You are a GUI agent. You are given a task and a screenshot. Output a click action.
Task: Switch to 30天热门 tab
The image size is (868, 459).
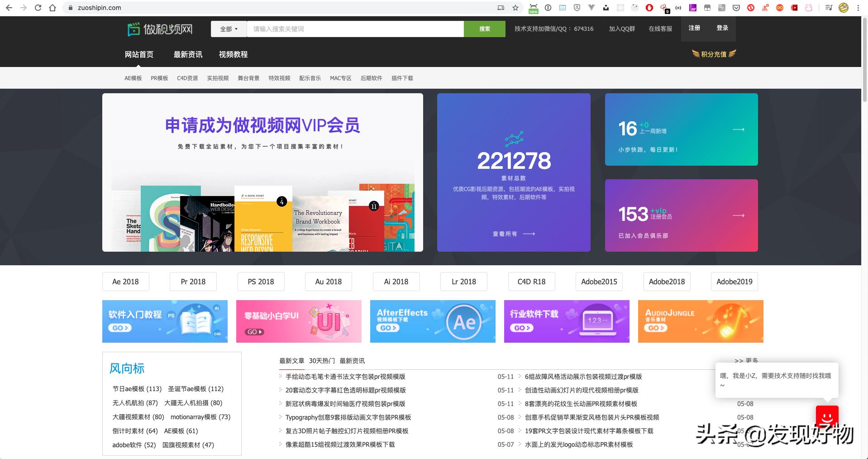pyautogui.click(x=322, y=361)
